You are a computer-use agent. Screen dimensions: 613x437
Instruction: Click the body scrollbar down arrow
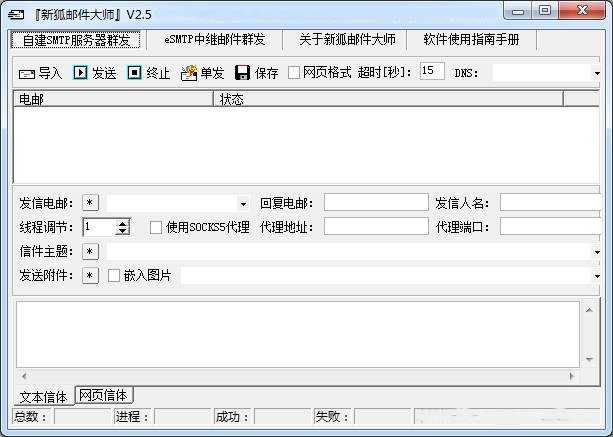tap(590, 358)
